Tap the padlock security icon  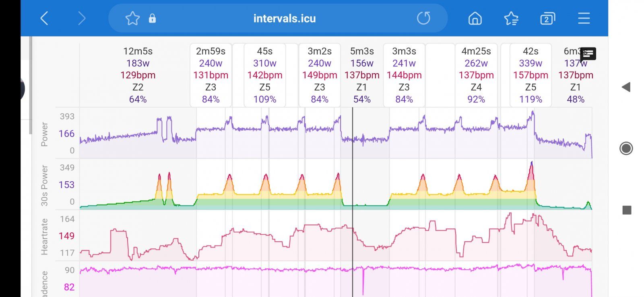[x=152, y=18]
